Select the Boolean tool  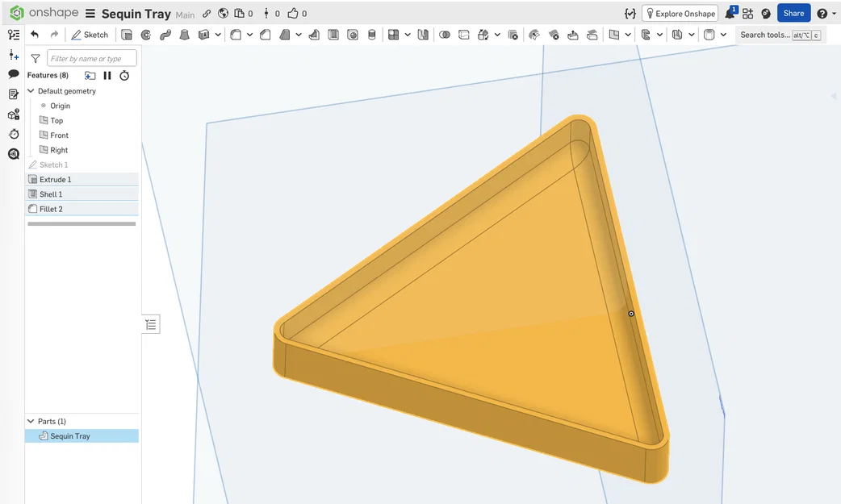[445, 35]
